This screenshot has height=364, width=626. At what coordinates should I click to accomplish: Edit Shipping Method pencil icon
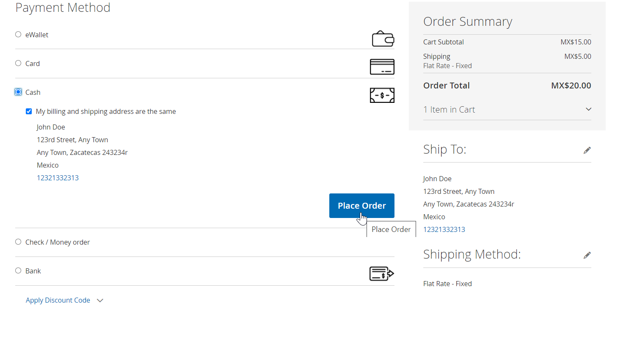click(587, 255)
